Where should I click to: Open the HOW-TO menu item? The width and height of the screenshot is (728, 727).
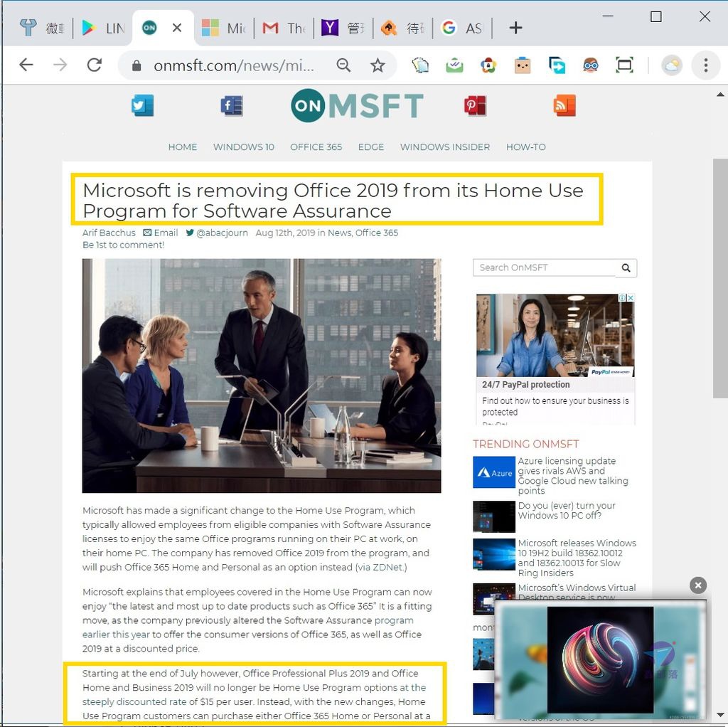[x=525, y=147]
